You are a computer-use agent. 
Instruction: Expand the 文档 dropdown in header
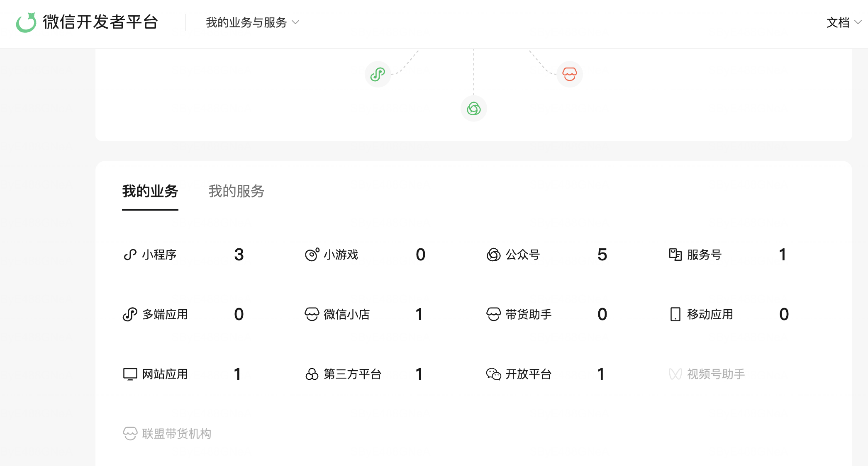844,22
